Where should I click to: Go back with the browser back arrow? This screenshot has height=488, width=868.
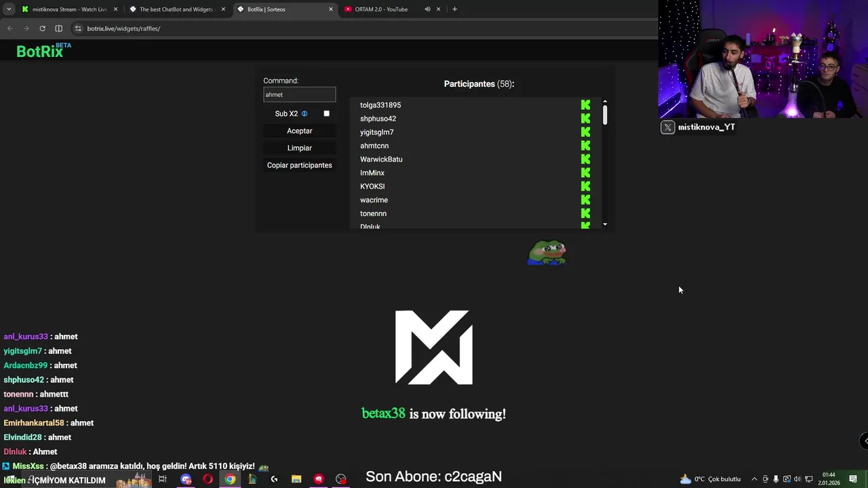click(x=9, y=28)
